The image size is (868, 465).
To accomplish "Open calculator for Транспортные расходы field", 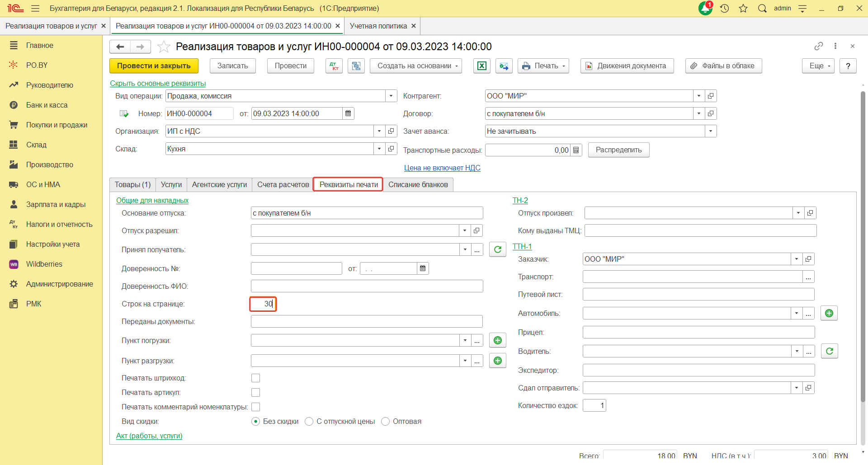I will [576, 150].
